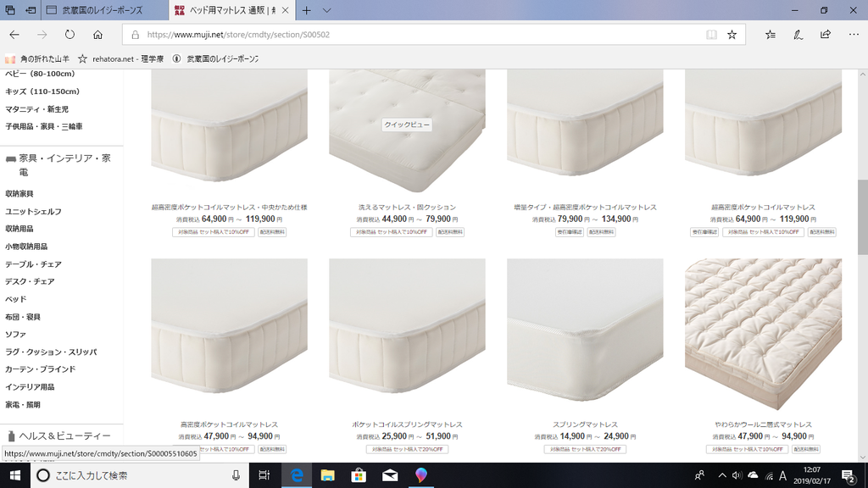Add notes with the pen icon
868x488 pixels.
(x=798, y=34)
